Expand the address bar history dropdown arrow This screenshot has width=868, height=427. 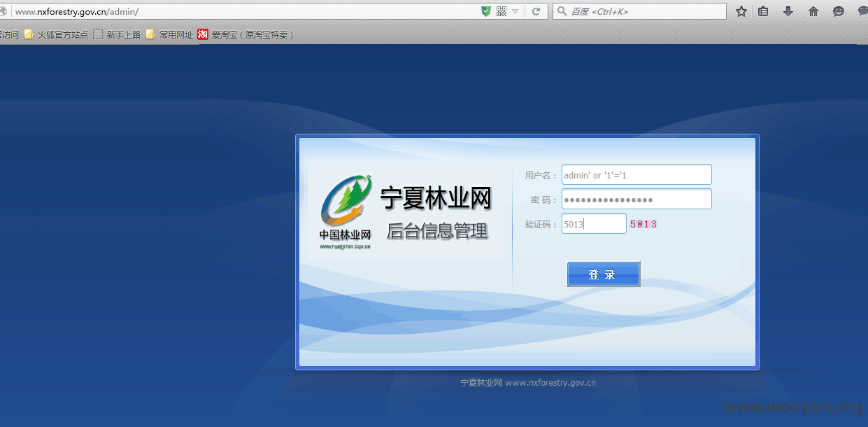coord(515,11)
